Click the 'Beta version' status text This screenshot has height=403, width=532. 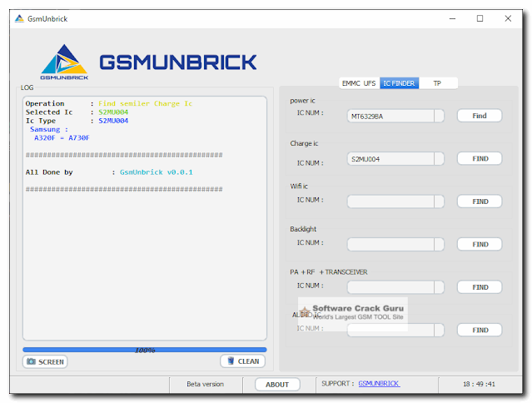pyautogui.click(x=206, y=384)
